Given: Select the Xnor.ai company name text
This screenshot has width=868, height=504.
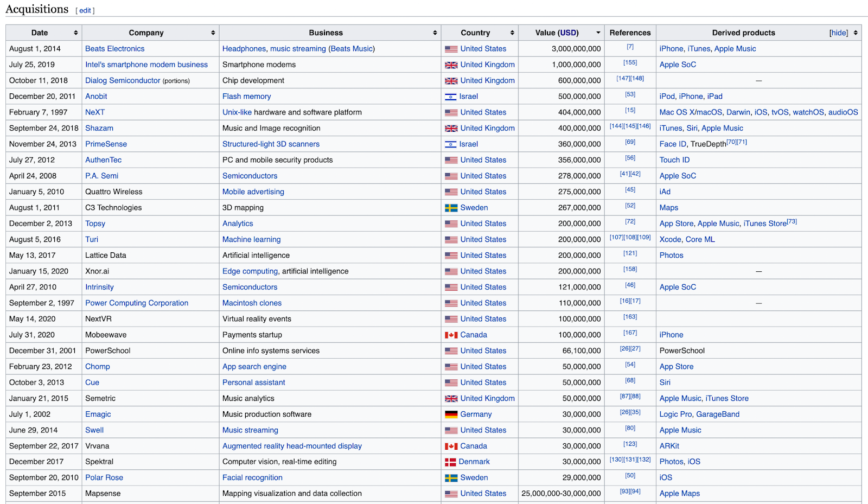Looking at the screenshot, I should coord(97,271).
